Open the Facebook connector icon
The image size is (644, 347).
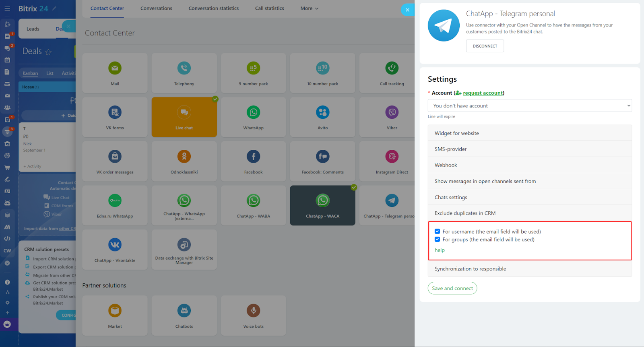tap(253, 156)
